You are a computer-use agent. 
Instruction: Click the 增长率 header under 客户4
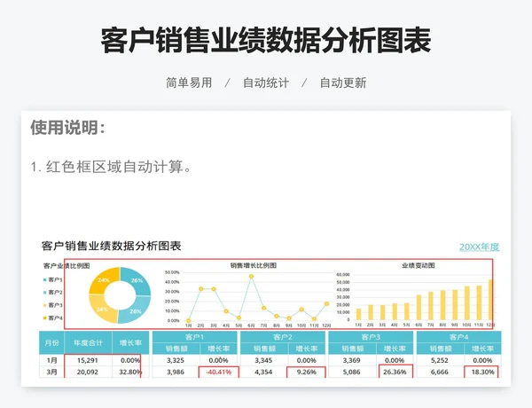click(x=482, y=349)
